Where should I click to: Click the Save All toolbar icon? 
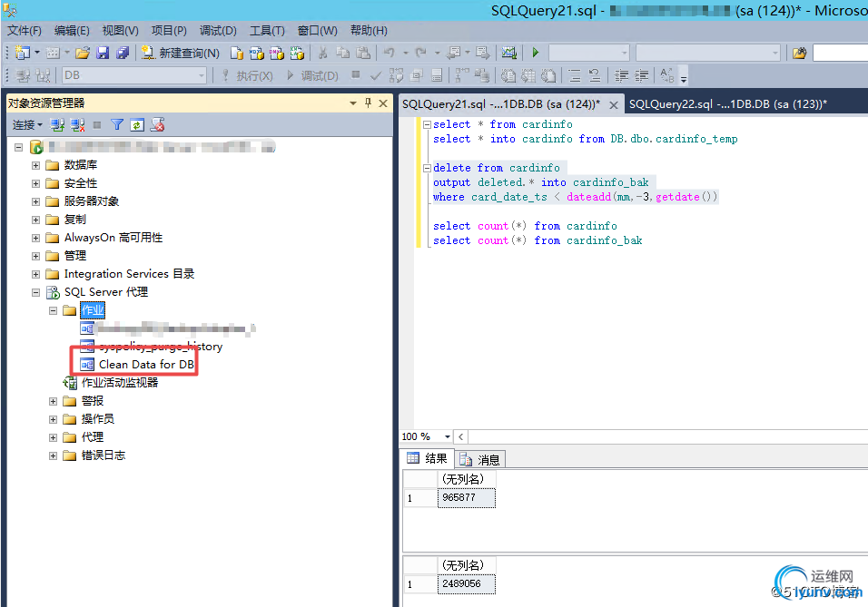(x=123, y=53)
